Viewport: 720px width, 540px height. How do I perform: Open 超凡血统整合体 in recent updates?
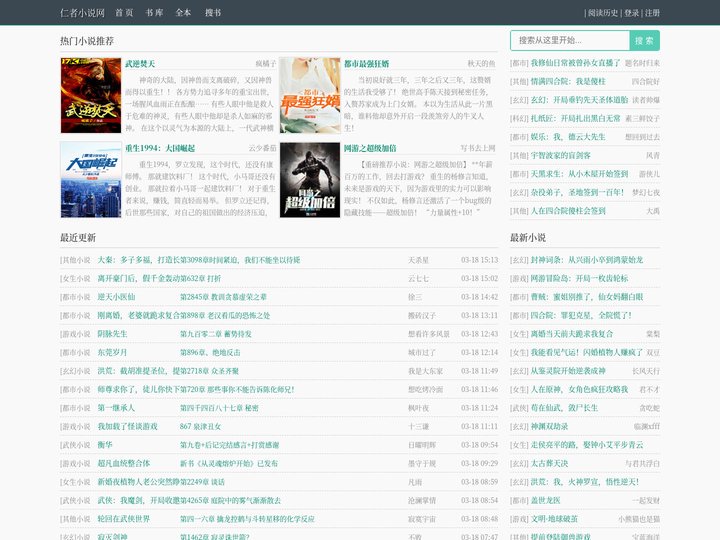pyautogui.click(x=124, y=463)
